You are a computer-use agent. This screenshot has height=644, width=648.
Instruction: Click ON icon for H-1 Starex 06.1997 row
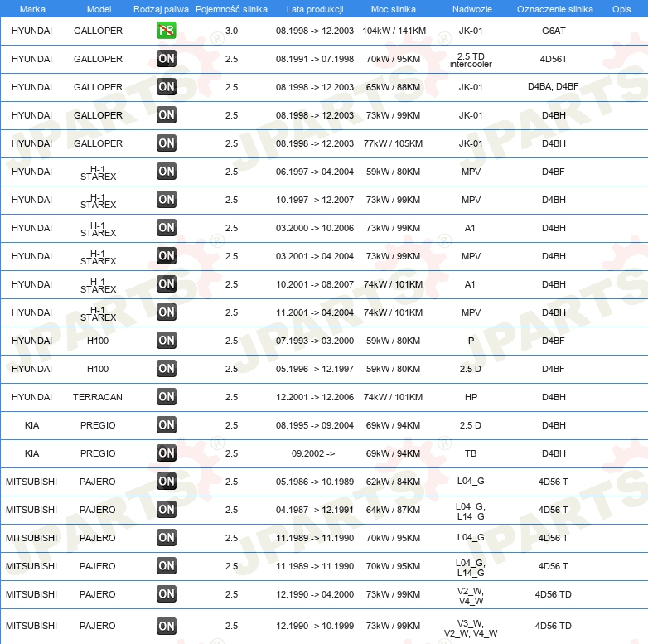pyautogui.click(x=166, y=172)
